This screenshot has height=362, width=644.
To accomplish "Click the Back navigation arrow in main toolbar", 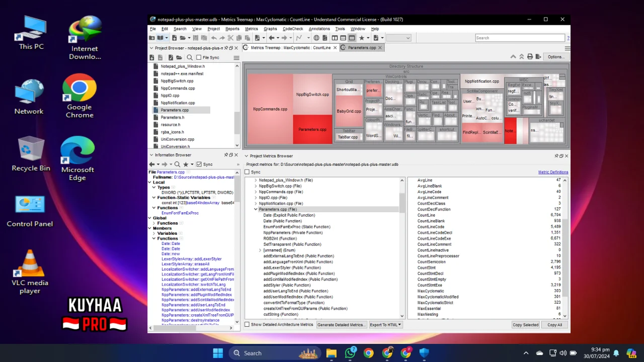I will [x=272, y=38].
